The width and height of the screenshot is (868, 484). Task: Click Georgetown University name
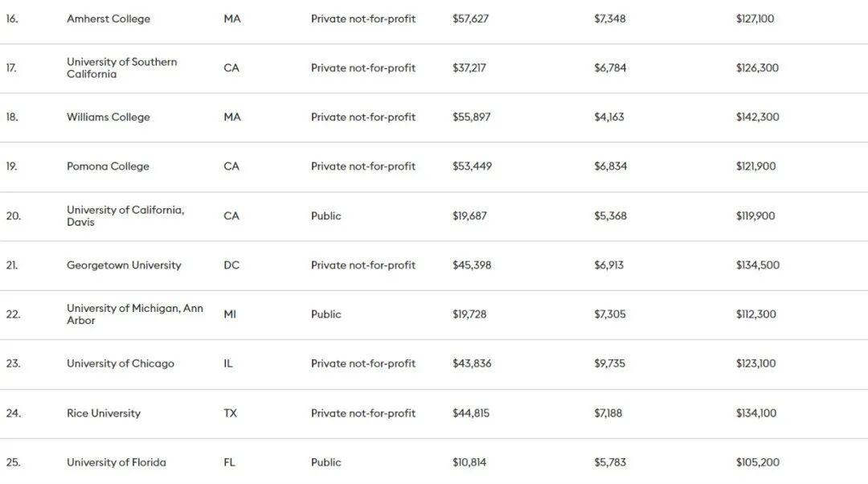click(x=124, y=265)
